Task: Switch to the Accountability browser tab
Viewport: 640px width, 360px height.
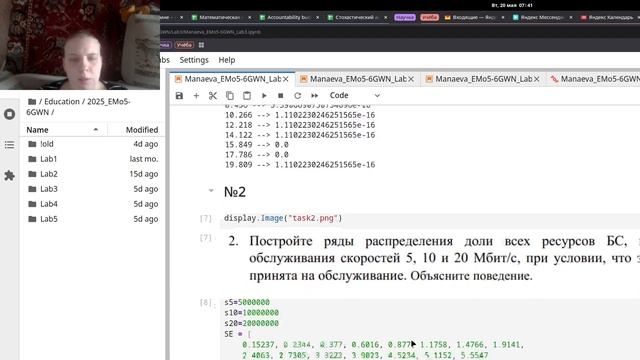Action: (x=289, y=17)
